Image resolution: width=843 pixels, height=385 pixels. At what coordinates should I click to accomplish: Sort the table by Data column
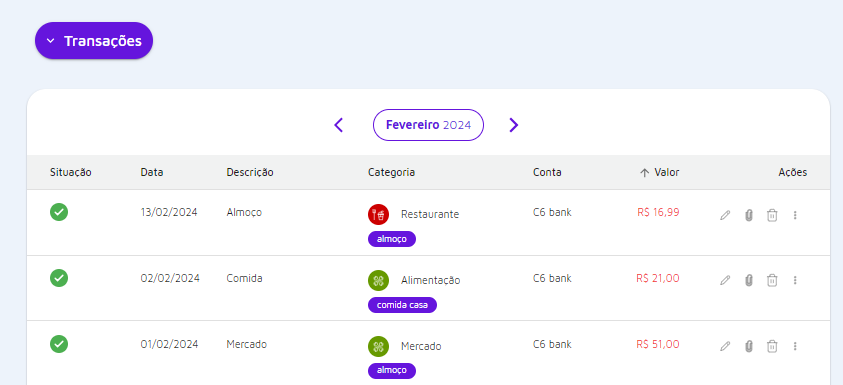(152, 173)
